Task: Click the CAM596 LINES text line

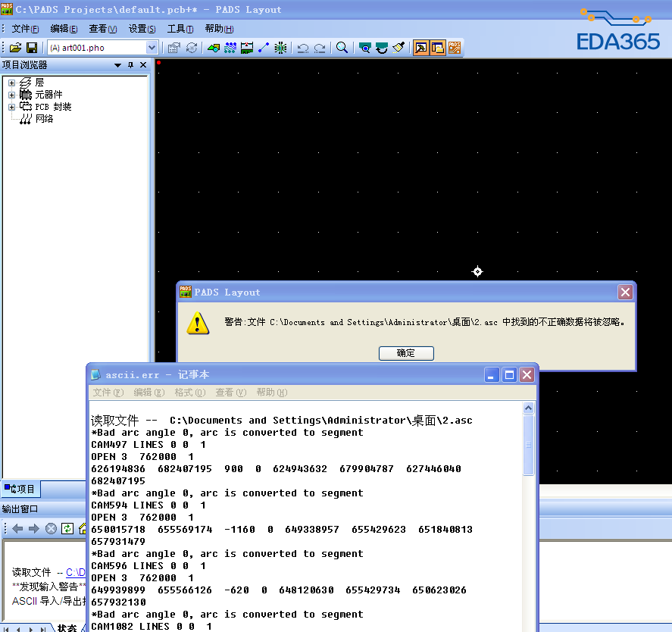Action: tap(148, 566)
